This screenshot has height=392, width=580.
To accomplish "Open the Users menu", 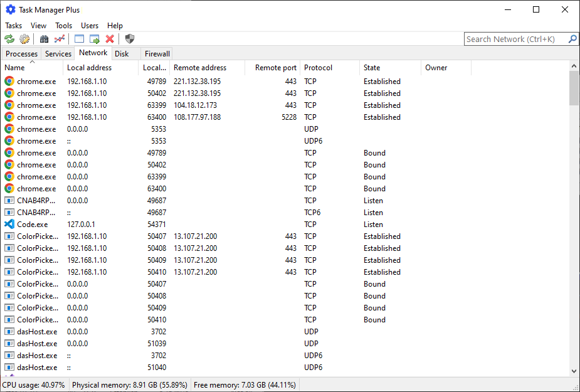I will pyautogui.click(x=90, y=26).
